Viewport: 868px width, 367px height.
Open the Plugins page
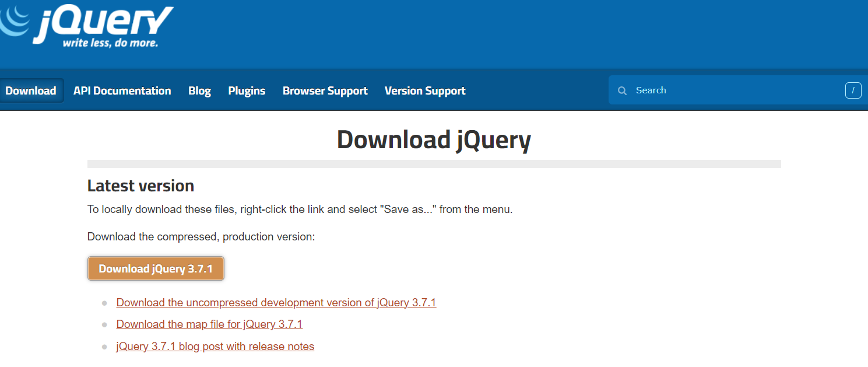tap(247, 90)
